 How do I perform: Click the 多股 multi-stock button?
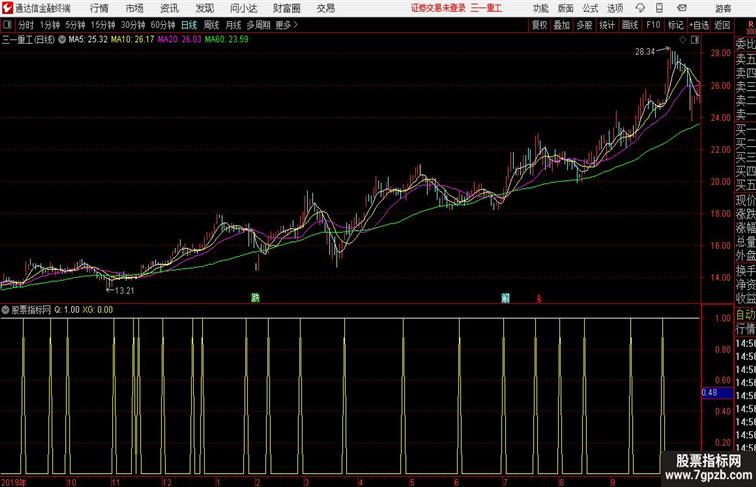pyautogui.click(x=584, y=25)
